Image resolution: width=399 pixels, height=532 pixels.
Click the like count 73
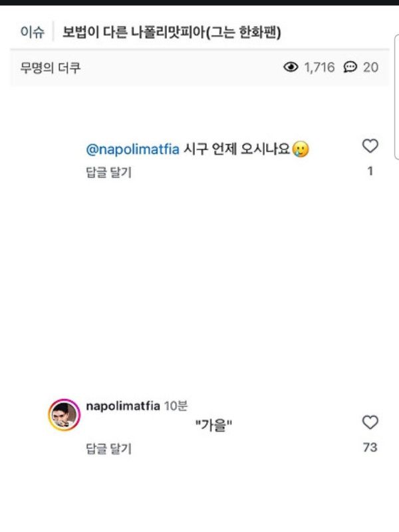point(370,448)
